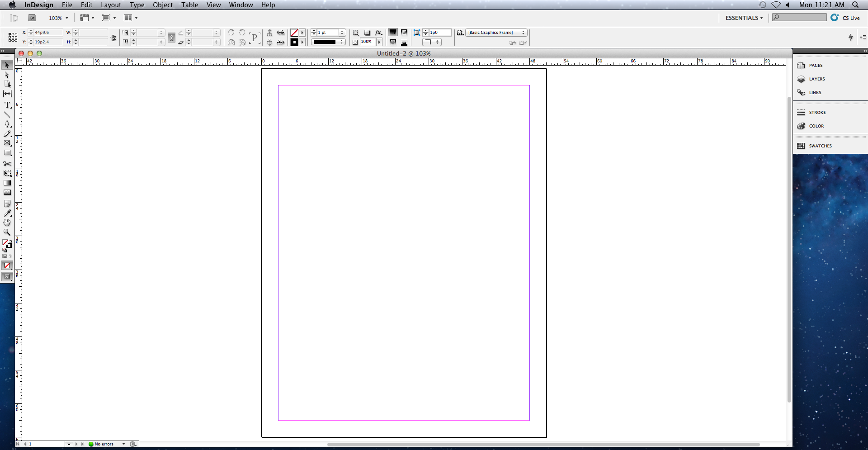Viewport: 868px width, 450px height.
Task: Open the Layout menu
Action: 111,5
